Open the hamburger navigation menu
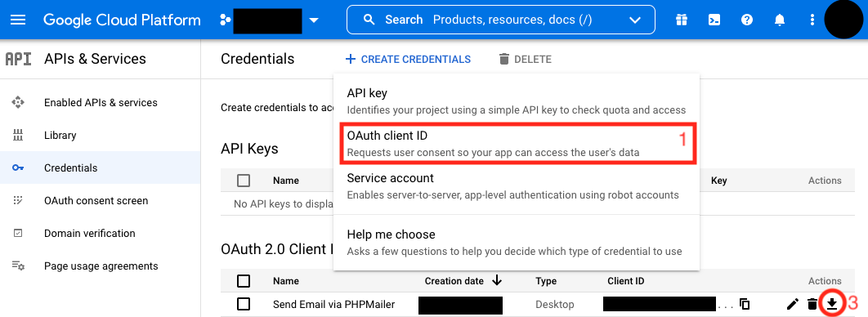The image size is (868, 317). (18, 20)
